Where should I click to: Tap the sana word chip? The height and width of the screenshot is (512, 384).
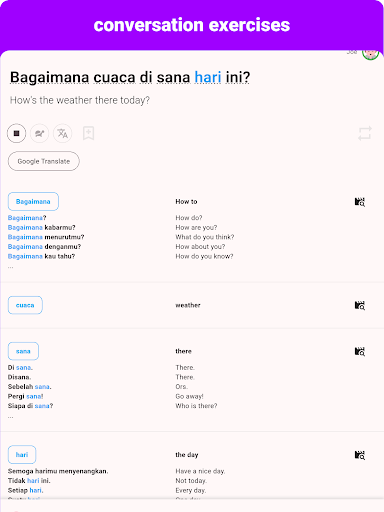(23, 351)
